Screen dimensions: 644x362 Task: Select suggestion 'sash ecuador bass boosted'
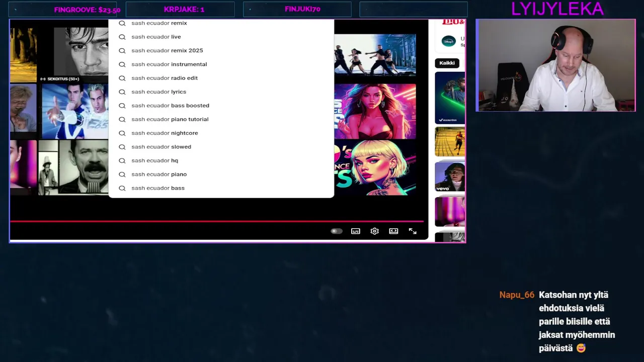221,106
